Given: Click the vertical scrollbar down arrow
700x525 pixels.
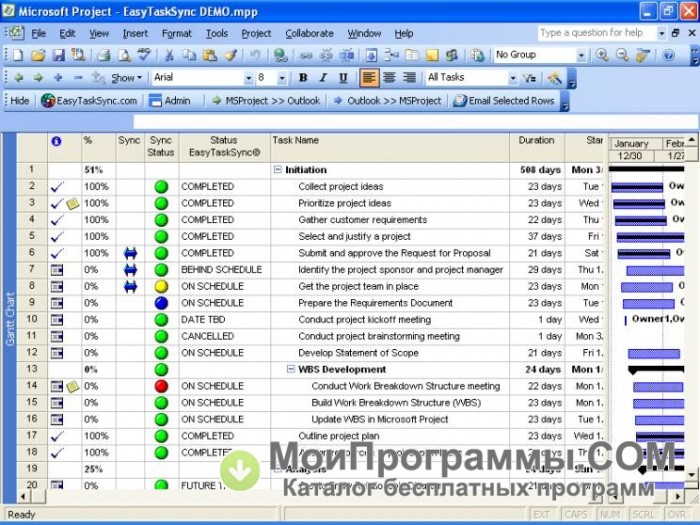Looking at the screenshot, I should tap(692, 475).
